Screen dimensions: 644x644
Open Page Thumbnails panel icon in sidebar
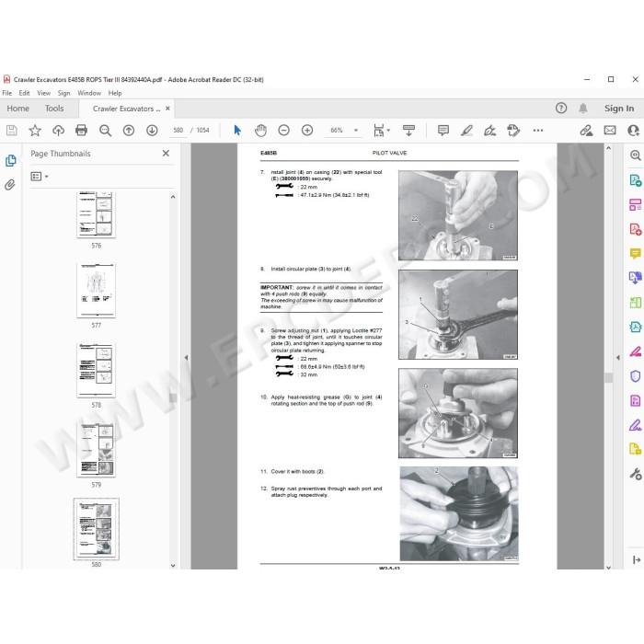(11, 161)
